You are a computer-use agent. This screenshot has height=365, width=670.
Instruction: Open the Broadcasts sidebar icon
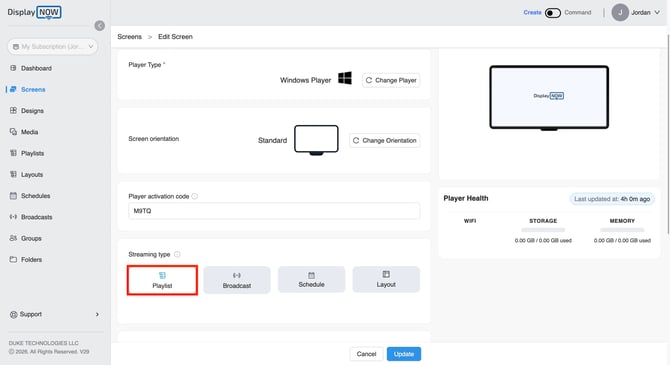(13, 217)
